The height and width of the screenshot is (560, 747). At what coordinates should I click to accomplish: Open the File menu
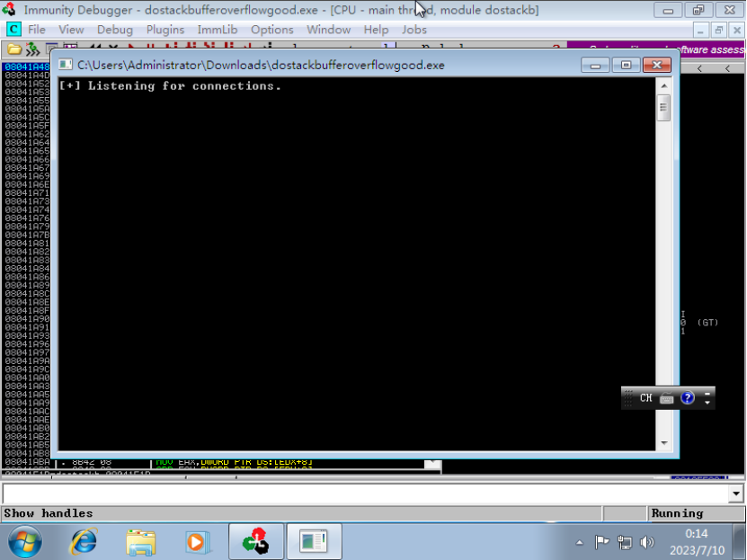tap(36, 30)
